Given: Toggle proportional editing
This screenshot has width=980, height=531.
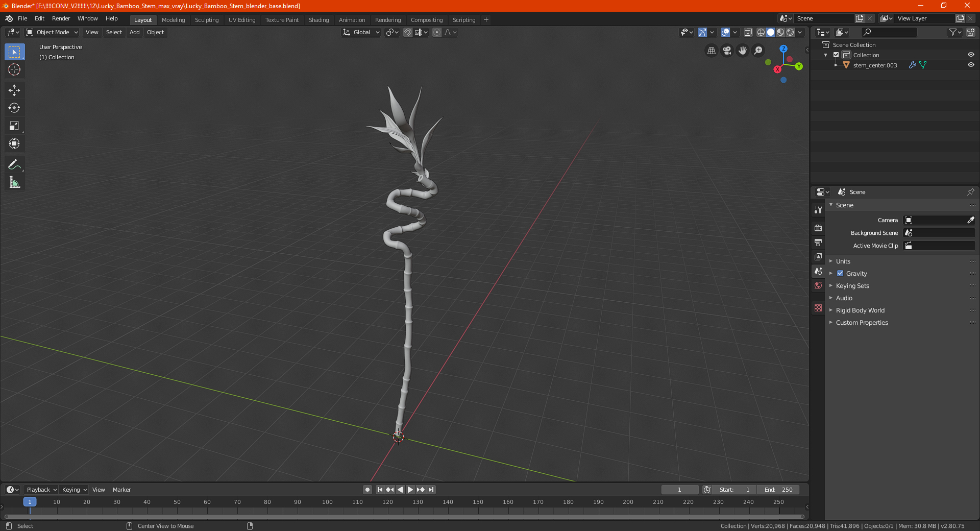Looking at the screenshot, I should click(x=437, y=32).
